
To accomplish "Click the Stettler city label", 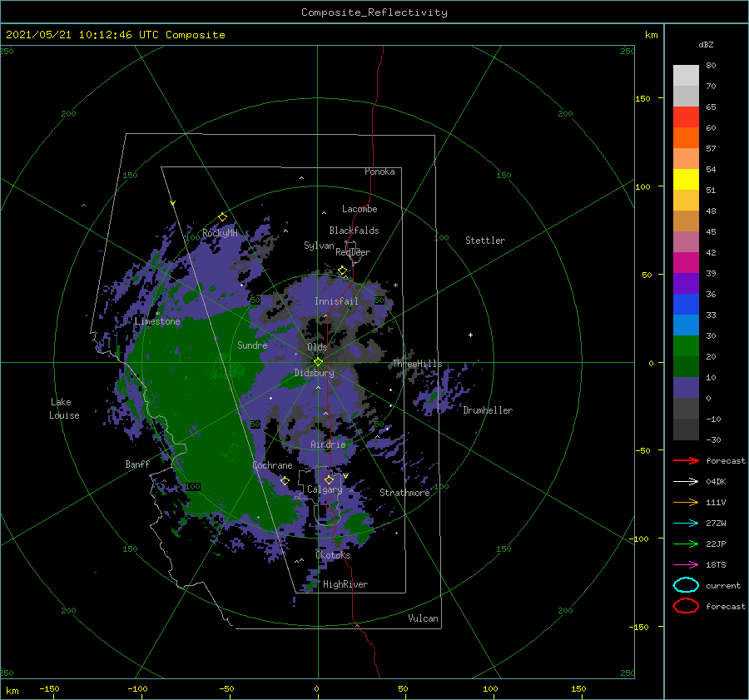I will pyautogui.click(x=485, y=241).
